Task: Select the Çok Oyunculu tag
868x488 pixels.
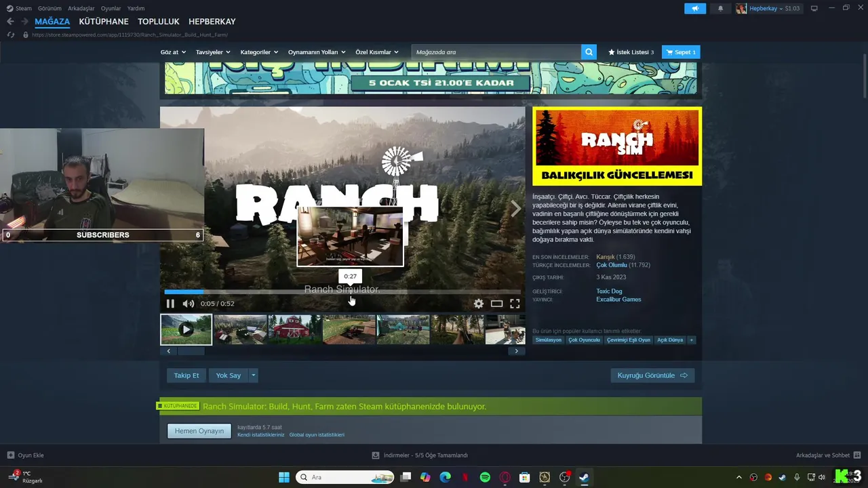Action: tap(585, 340)
